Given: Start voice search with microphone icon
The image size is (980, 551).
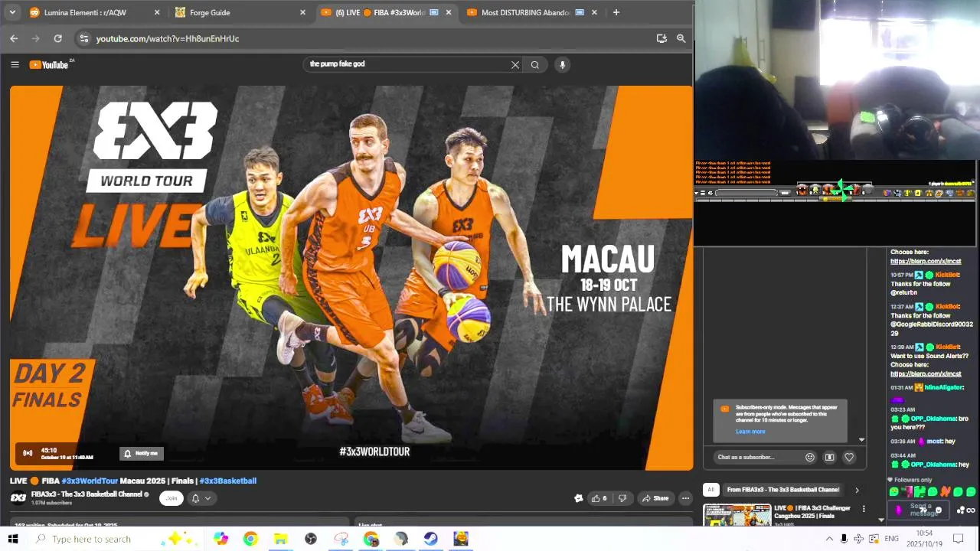Looking at the screenshot, I should point(562,65).
